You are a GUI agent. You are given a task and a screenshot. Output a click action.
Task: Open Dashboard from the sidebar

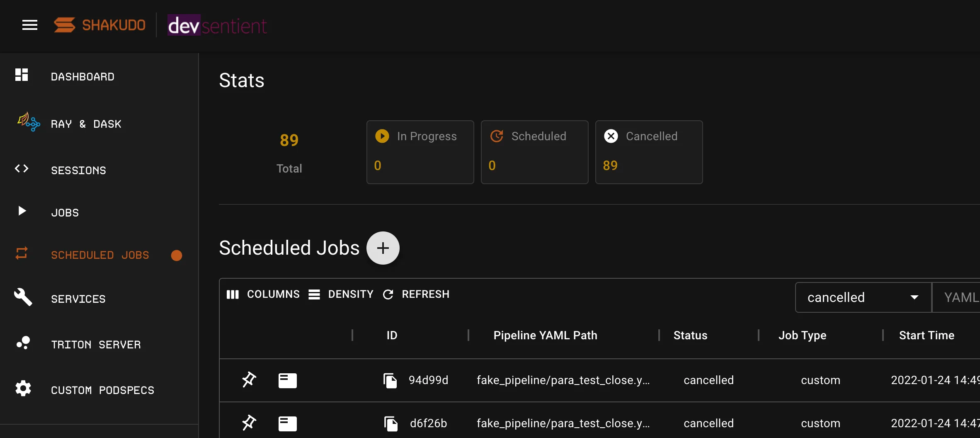tap(82, 77)
